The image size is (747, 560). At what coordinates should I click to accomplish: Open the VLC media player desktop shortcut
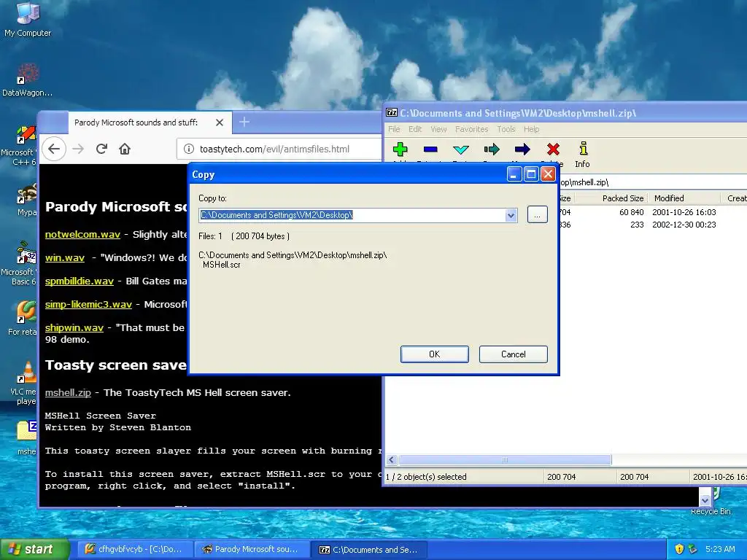[x=24, y=384]
